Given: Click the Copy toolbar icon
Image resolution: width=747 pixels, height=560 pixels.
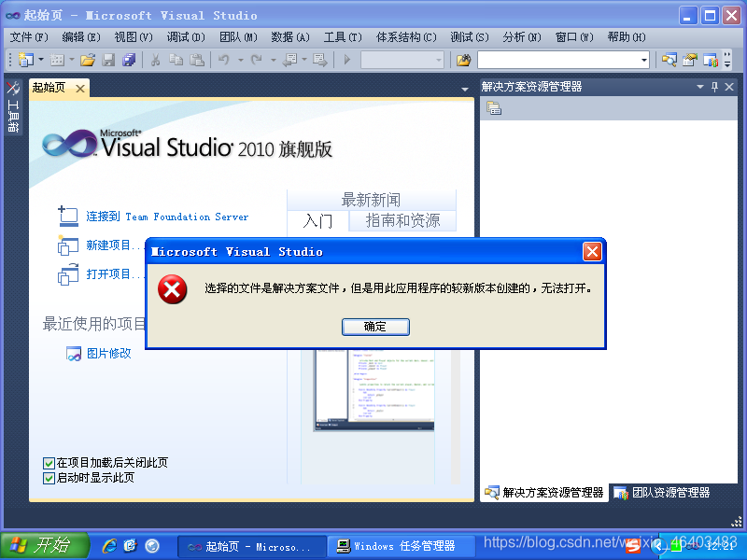Looking at the screenshot, I should [x=176, y=60].
